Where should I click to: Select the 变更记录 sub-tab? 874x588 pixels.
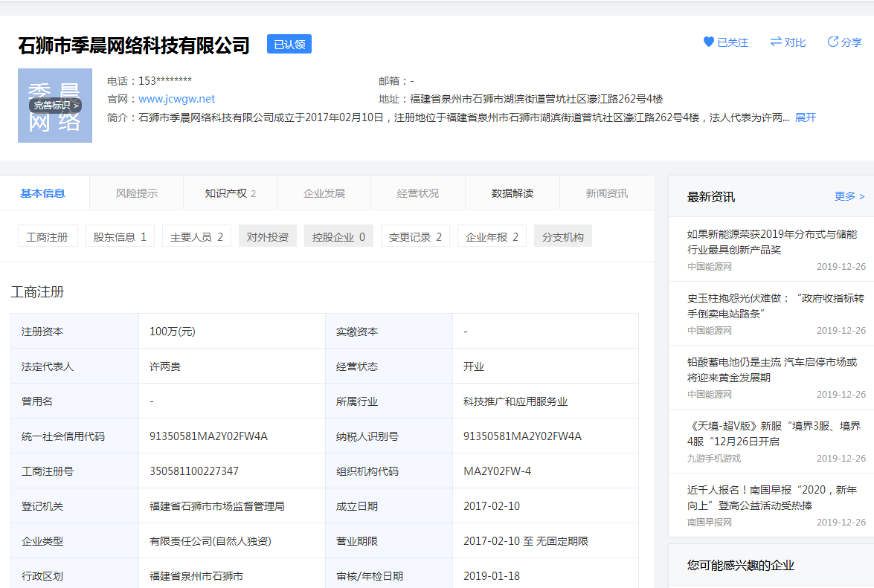coord(415,237)
